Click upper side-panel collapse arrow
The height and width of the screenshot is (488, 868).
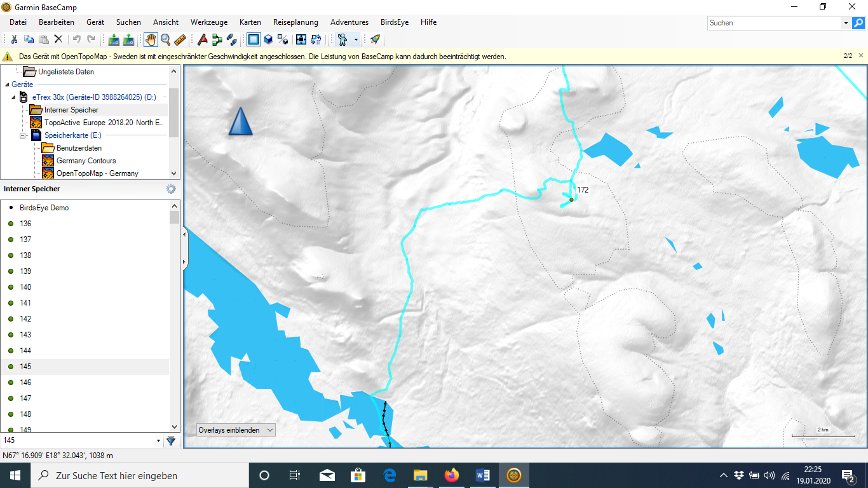click(185, 235)
